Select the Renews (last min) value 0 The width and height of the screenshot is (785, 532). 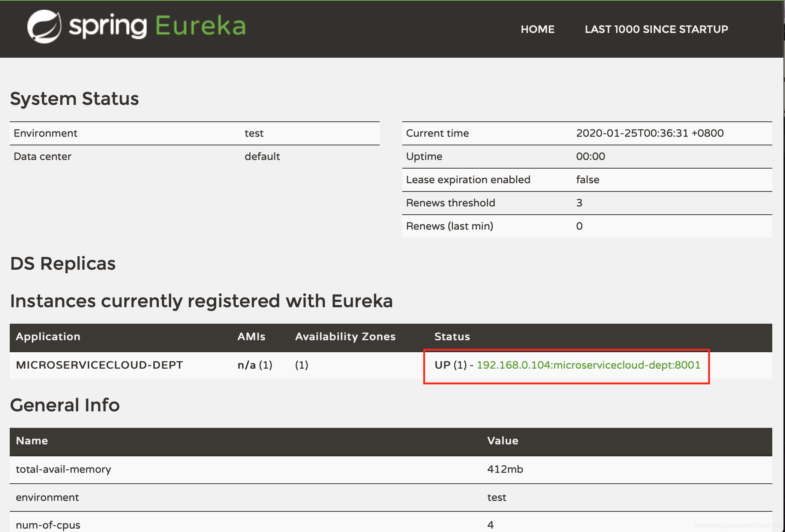[579, 226]
